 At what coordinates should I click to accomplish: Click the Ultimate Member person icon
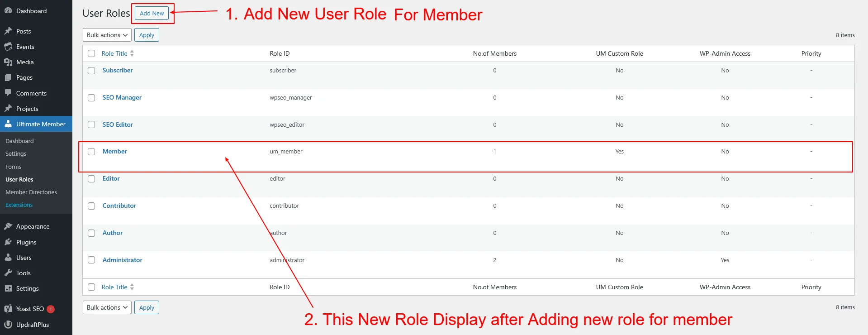(8, 124)
